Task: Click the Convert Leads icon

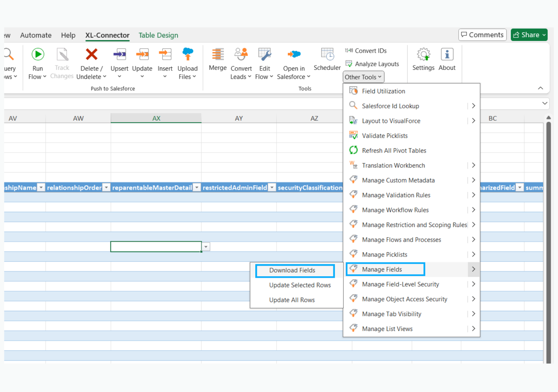Action: 241,54
